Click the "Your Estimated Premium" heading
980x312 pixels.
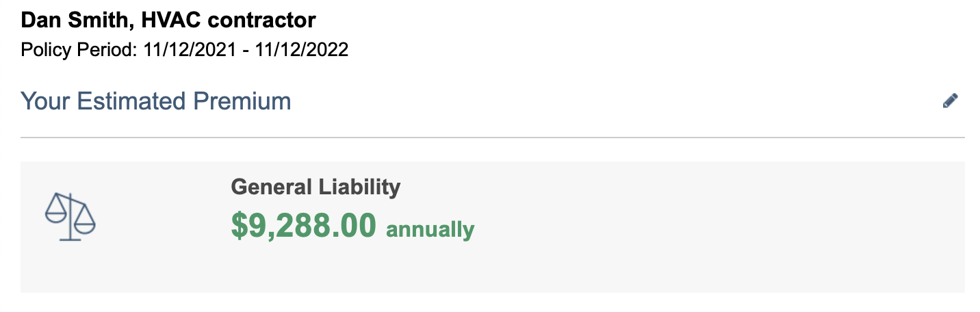tap(156, 101)
